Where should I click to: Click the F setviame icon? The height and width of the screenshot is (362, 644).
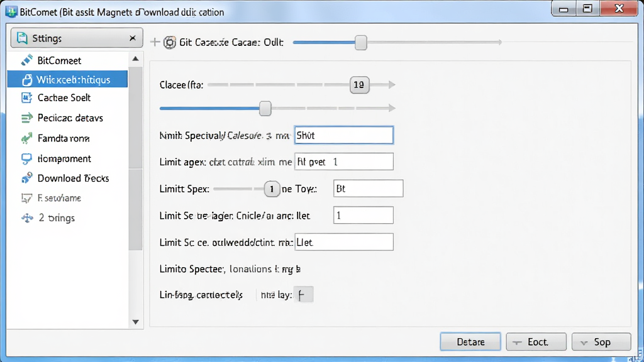click(x=26, y=198)
